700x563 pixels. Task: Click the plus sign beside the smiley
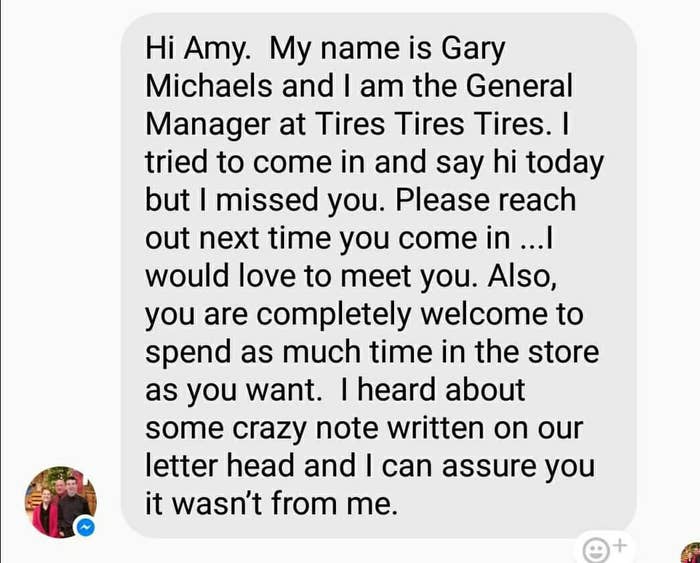point(621,545)
